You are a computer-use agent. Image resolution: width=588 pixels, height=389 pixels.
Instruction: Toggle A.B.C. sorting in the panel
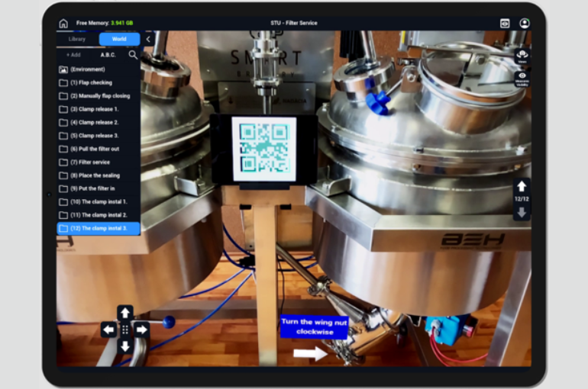point(108,55)
